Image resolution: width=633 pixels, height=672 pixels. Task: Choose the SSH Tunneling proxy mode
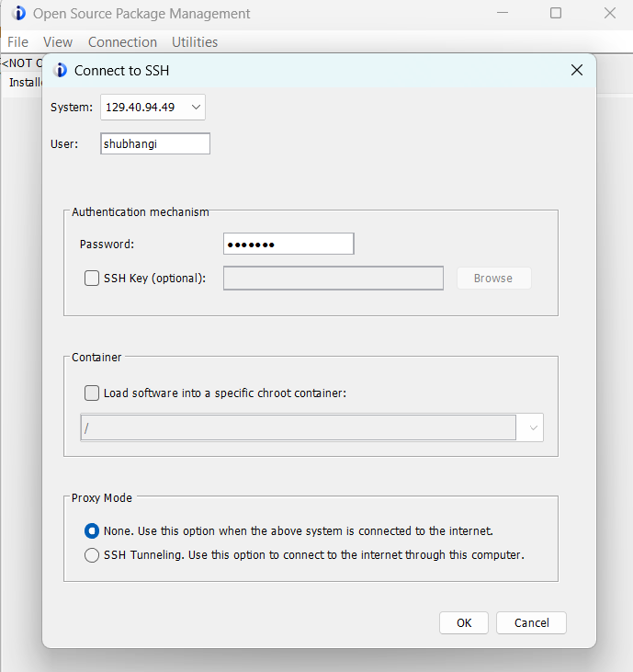point(92,555)
